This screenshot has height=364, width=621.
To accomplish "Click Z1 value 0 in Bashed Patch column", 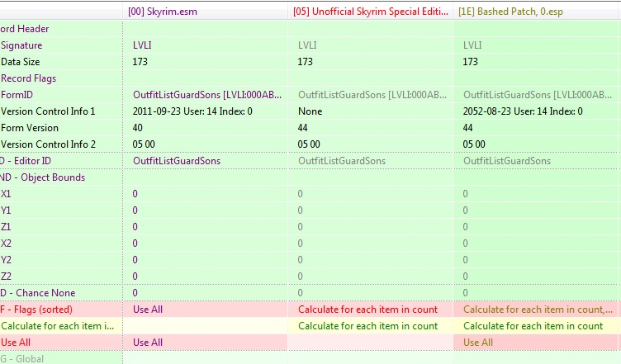I will [x=466, y=227].
